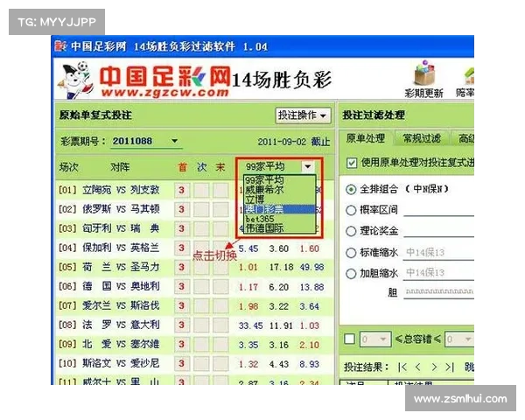The width and height of the screenshot is (525, 420).
Task: Select the 理论奖金 radio option
Action: [351, 231]
